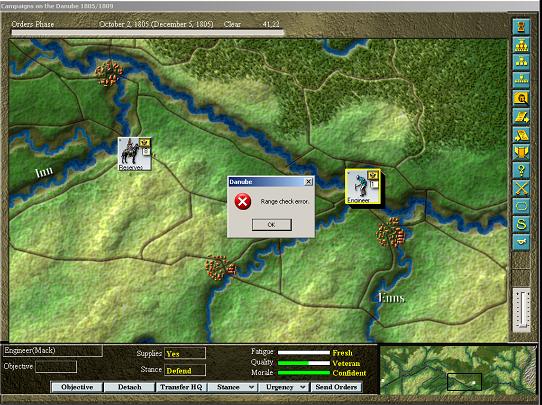Click the 'Orders Phase' status text
This screenshot has width=542, height=405.
pyautogui.click(x=33, y=24)
